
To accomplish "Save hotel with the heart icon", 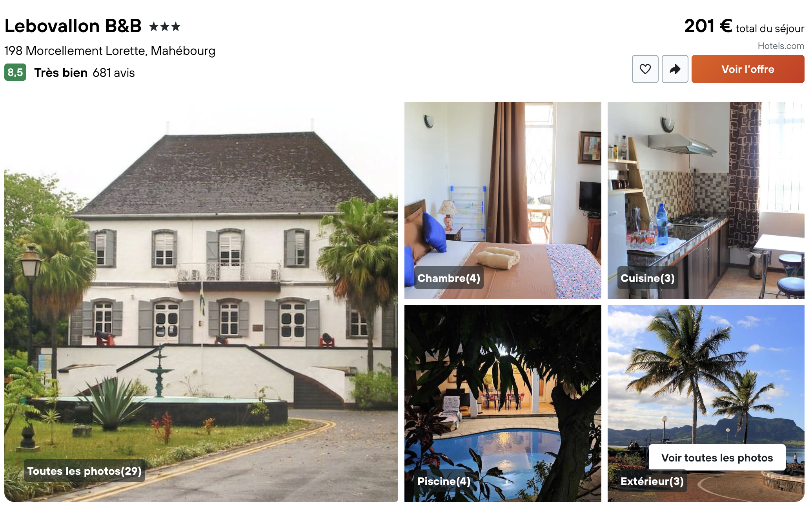I will click(x=645, y=69).
